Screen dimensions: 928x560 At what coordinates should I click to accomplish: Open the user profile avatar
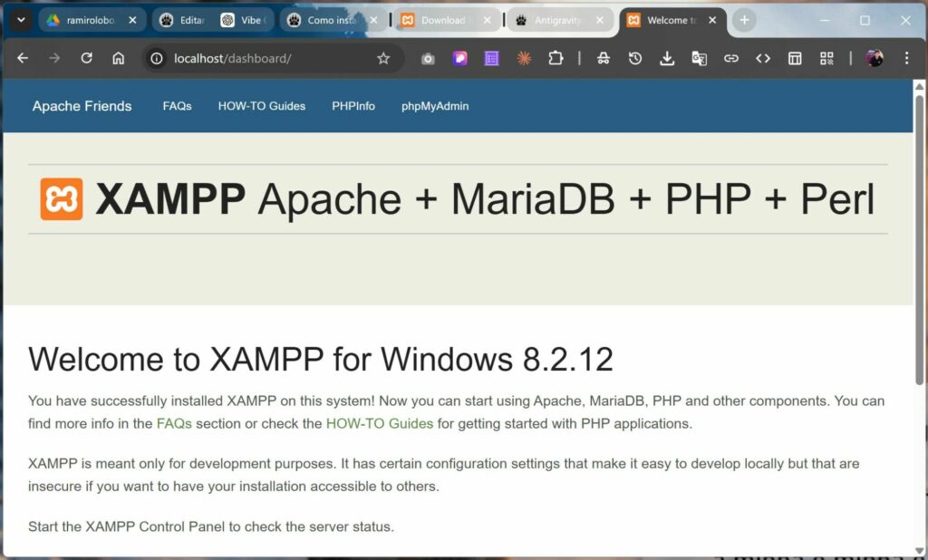pos(875,58)
